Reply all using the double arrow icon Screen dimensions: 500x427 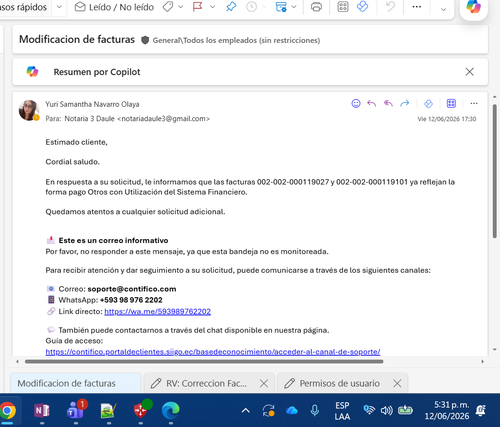click(388, 104)
